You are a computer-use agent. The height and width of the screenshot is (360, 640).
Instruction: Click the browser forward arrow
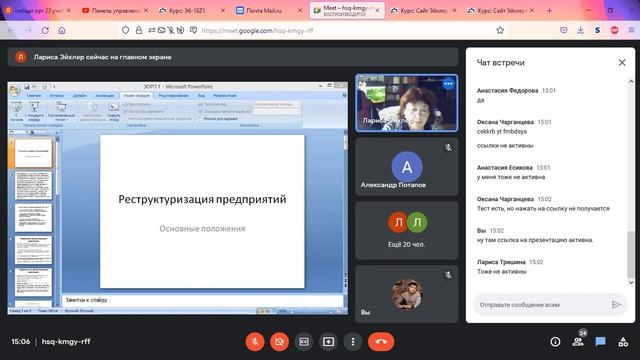coord(28,30)
